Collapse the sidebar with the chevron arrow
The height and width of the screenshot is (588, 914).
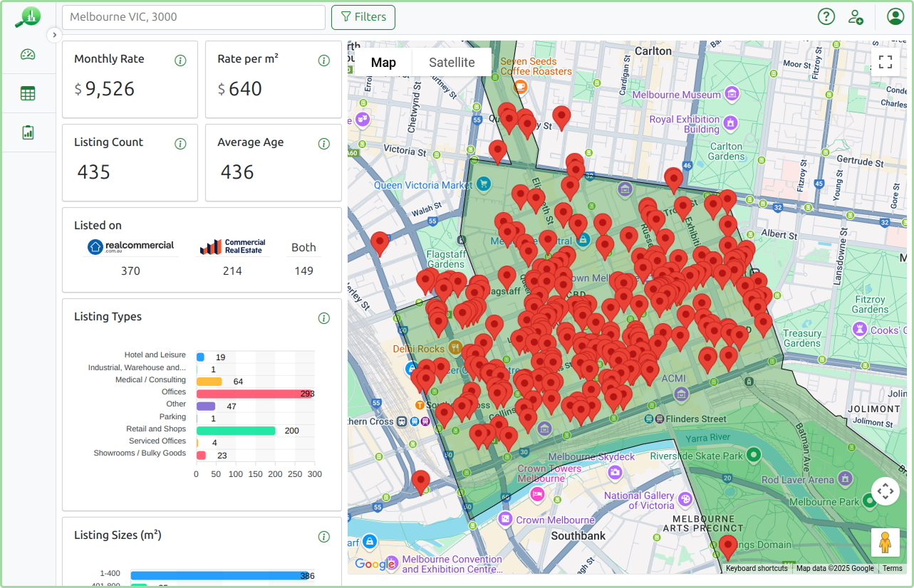54,34
